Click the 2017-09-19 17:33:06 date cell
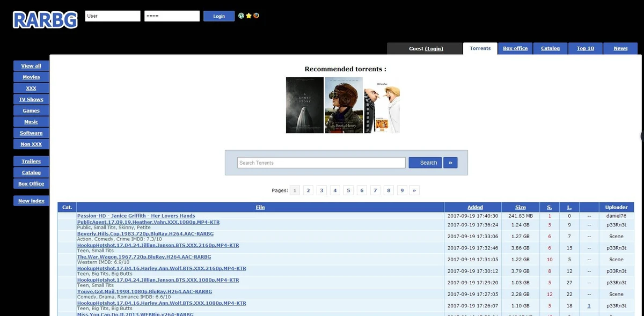The height and width of the screenshot is (316, 644). click(x=472, y=237)
